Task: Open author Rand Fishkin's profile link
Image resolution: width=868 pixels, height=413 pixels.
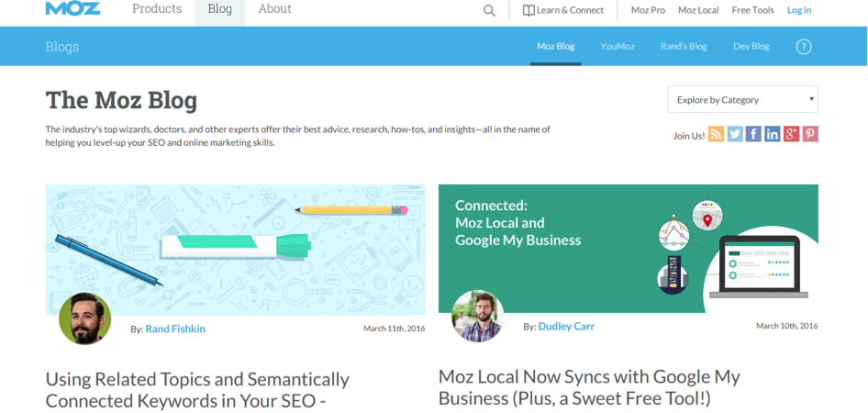Action: [x=175, y=329]
